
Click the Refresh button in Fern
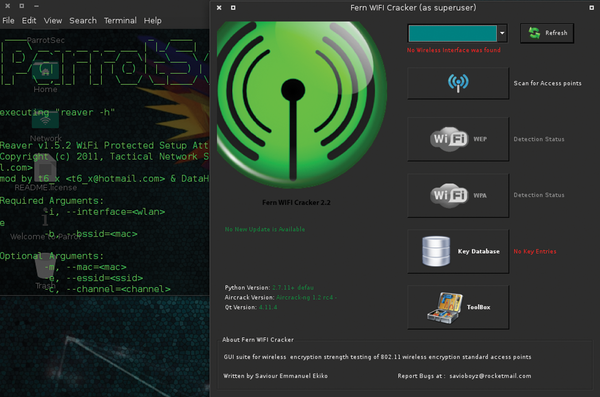tap(547, 33)
